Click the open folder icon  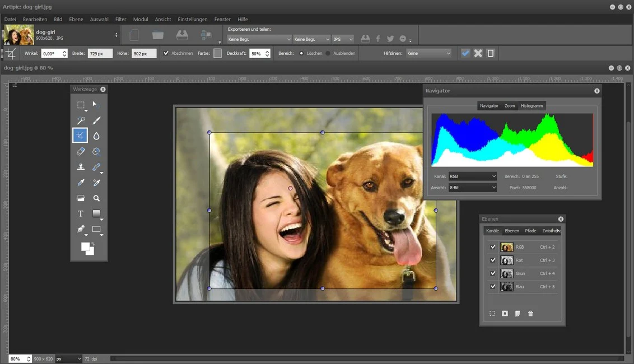click(158, 36)
